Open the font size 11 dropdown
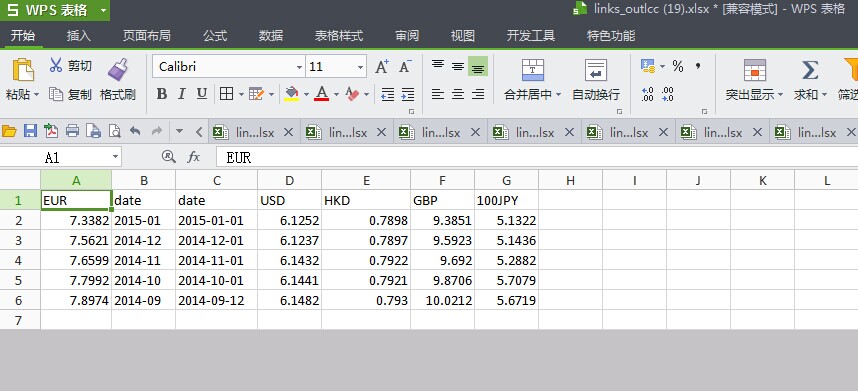The height and width of the screenshot is (391, 858). tap(360, 67)
